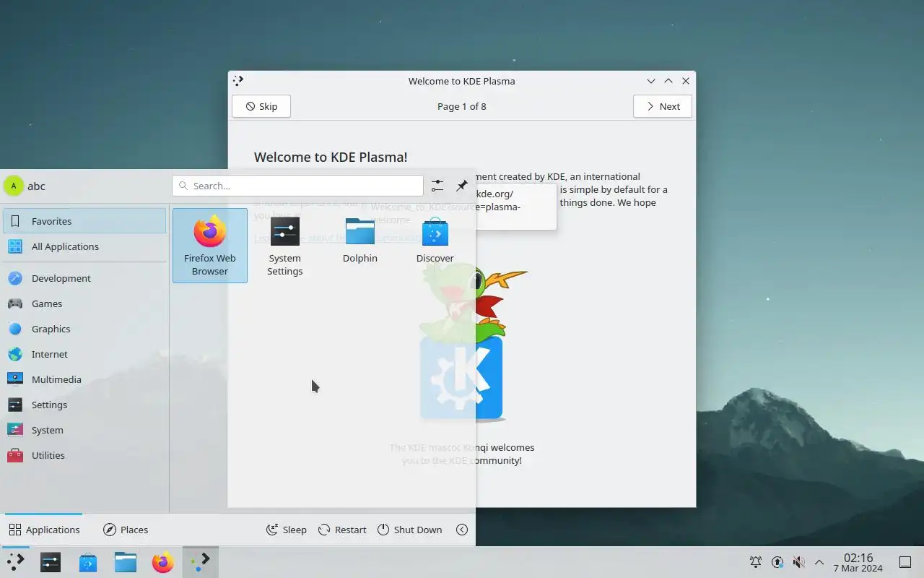Click the Shut Down button
This screenshot has height=578, width=924.
coord(409,530)
